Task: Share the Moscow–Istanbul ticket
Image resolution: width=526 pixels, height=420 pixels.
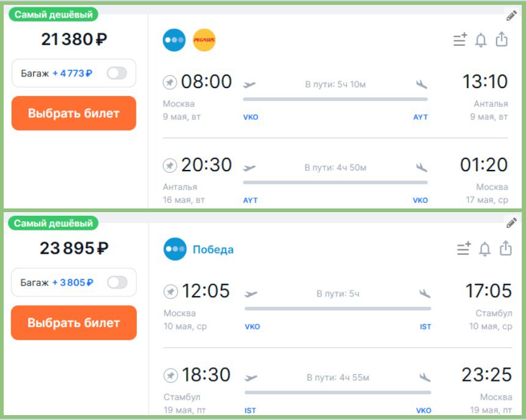Action: tap(505, 249)
